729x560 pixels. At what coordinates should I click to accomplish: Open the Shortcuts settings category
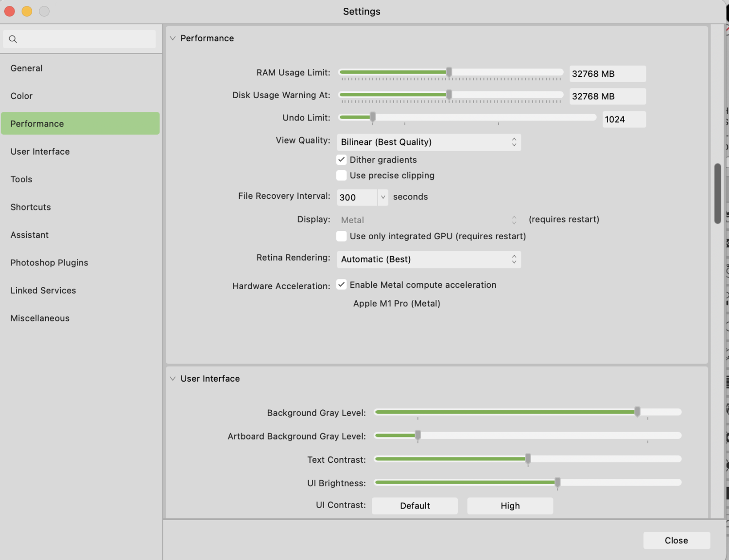(31, 207)
